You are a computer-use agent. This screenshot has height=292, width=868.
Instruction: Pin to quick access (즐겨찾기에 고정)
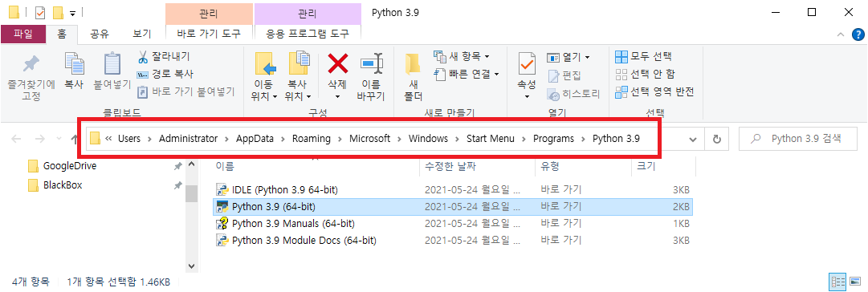(x=31, y=78)
